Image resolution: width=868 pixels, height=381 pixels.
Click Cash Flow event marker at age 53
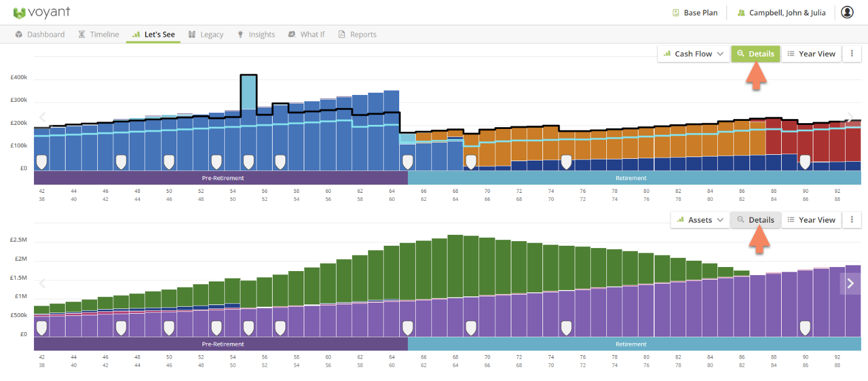[x=216, y=162]
